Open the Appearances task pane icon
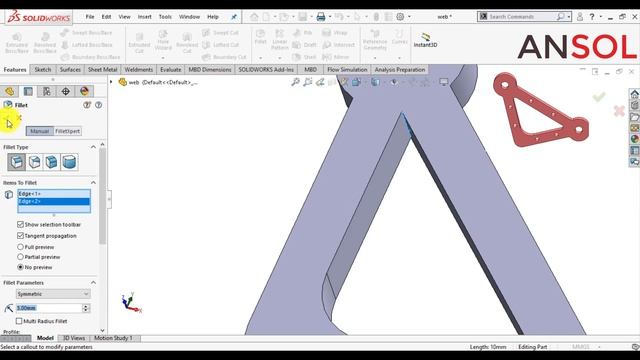This screenshot has height=360, width=640. 634,139
